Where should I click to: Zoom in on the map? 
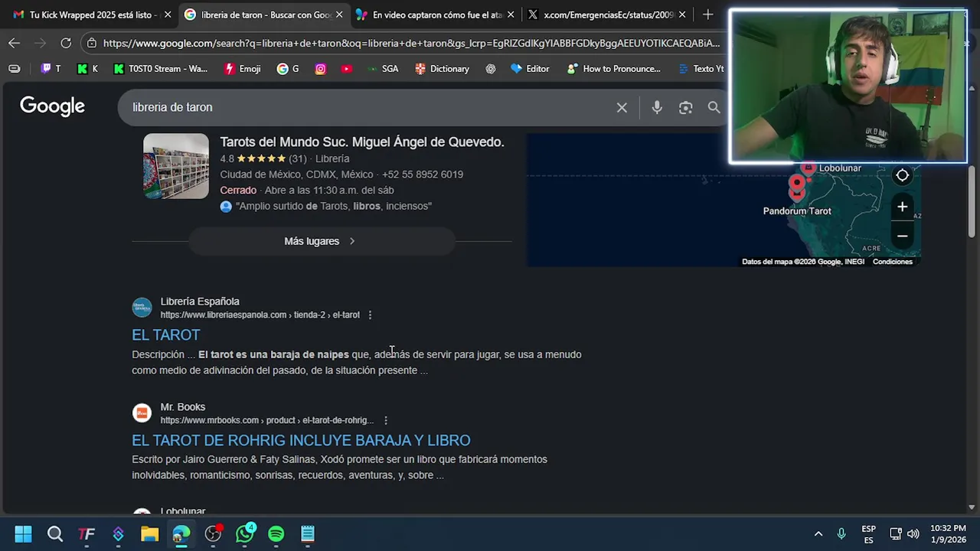tap(903, 207)
